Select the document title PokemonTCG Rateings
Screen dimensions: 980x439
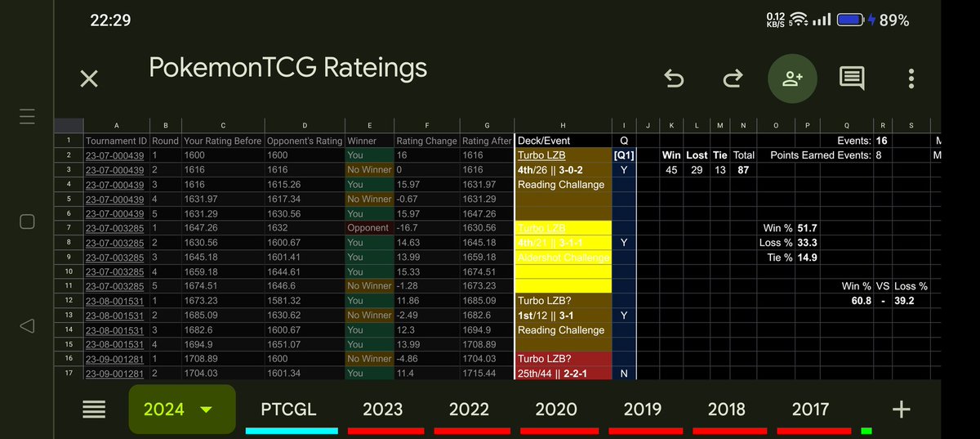pos(288,68)
